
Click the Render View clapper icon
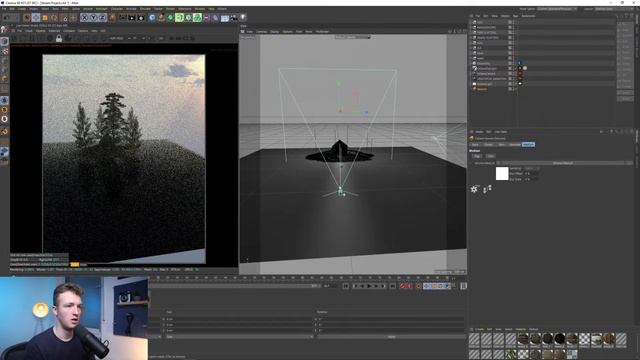[x=122, y=18]
